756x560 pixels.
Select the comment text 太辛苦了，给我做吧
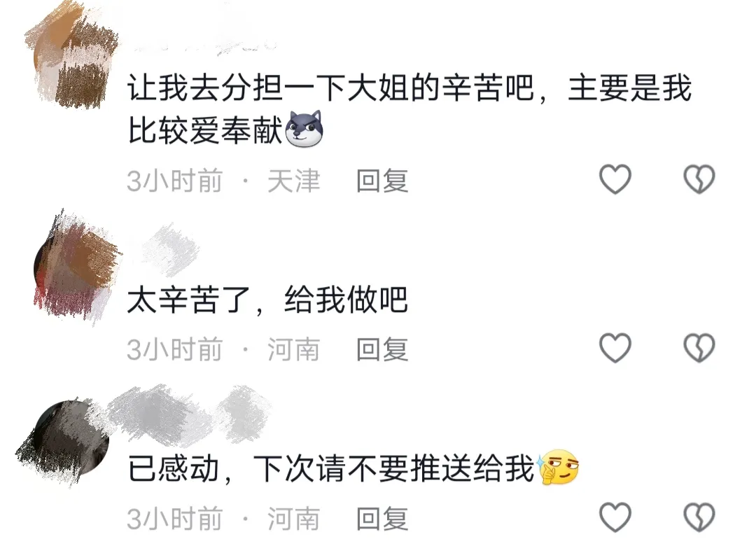point(267,300)
